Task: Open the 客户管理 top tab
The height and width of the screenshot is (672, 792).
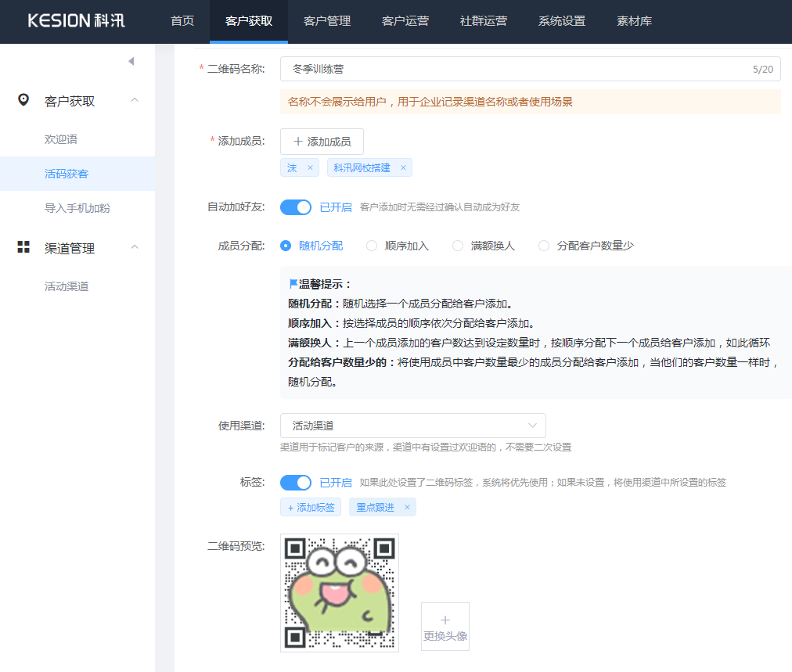Action: click(327, 20)
